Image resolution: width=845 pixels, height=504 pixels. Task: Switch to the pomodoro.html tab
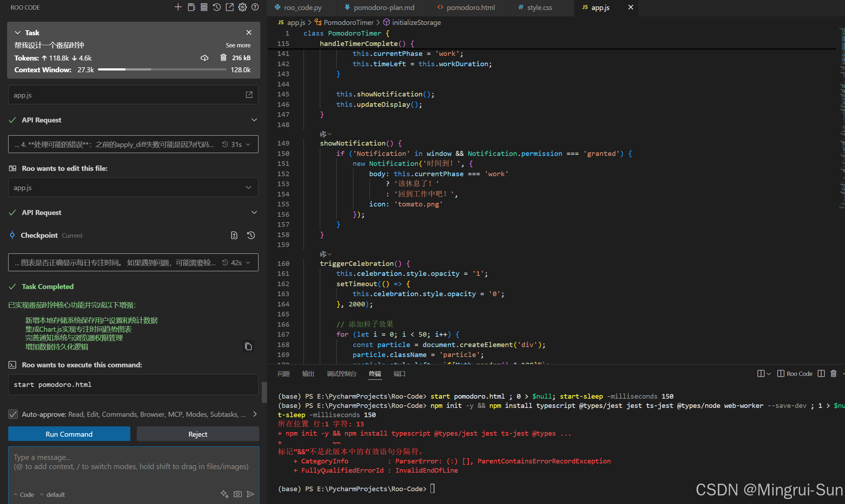pos(470,7)
